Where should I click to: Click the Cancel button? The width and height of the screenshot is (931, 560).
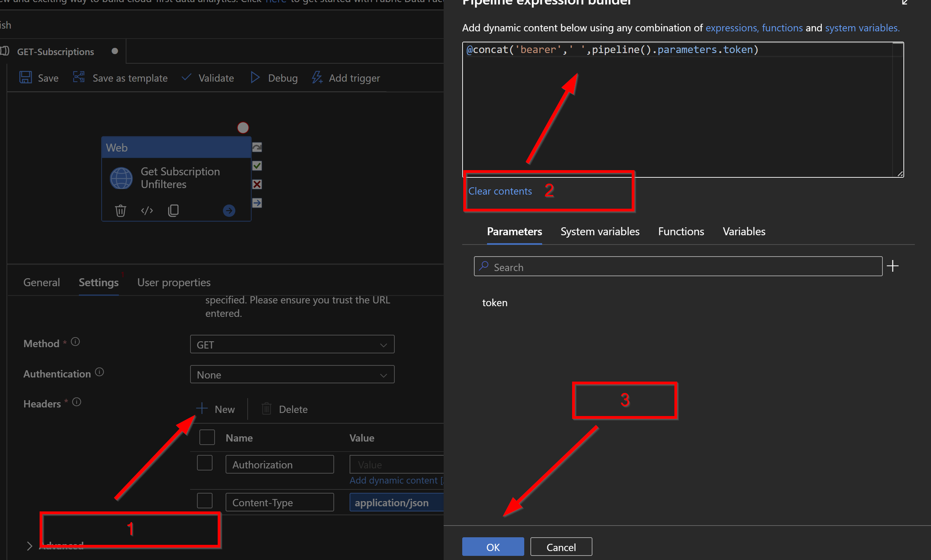point(561,547)
